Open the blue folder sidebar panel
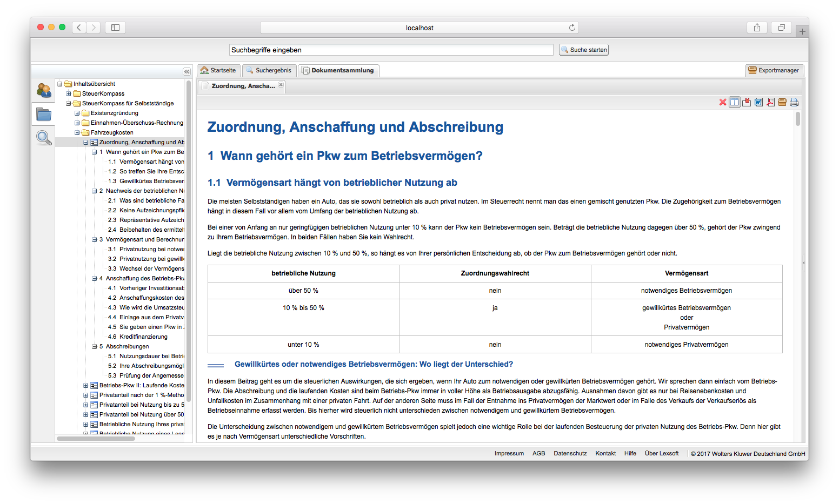 tap(44, 114)
